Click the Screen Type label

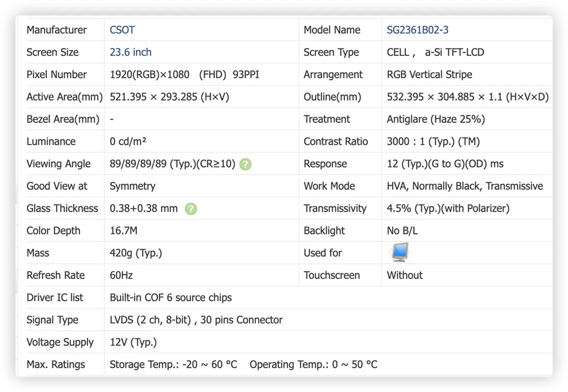tap(331, 53)
